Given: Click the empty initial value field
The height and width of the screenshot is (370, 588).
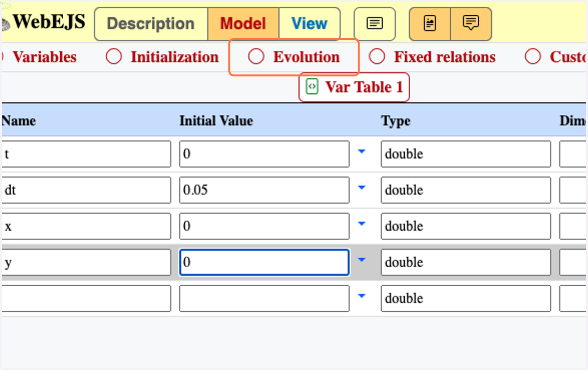Looking at the screenshot, I should pyautogui.click(x=264, y=298).
